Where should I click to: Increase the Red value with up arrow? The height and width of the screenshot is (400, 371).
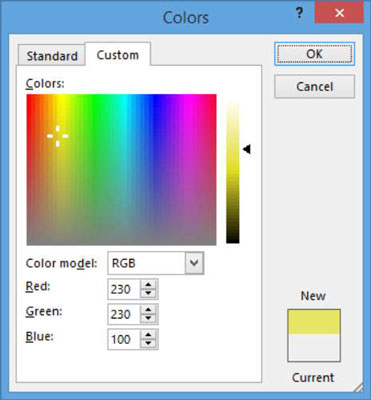148,285
